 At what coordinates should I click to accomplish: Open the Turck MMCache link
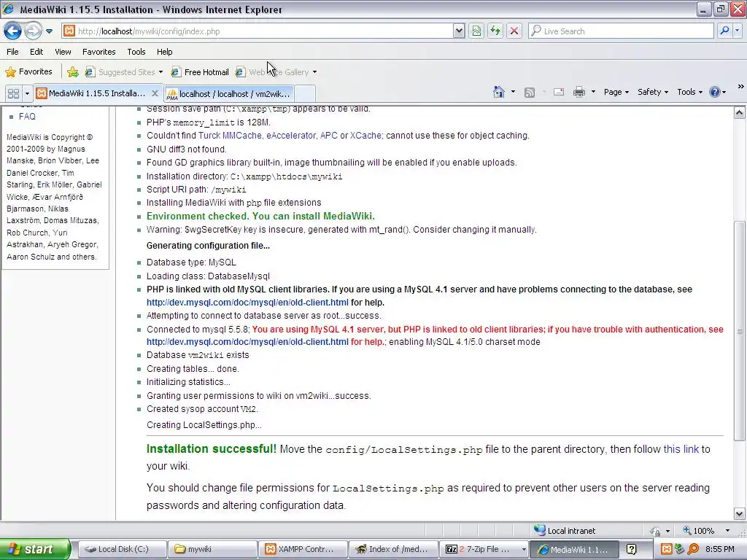point(230,136)
